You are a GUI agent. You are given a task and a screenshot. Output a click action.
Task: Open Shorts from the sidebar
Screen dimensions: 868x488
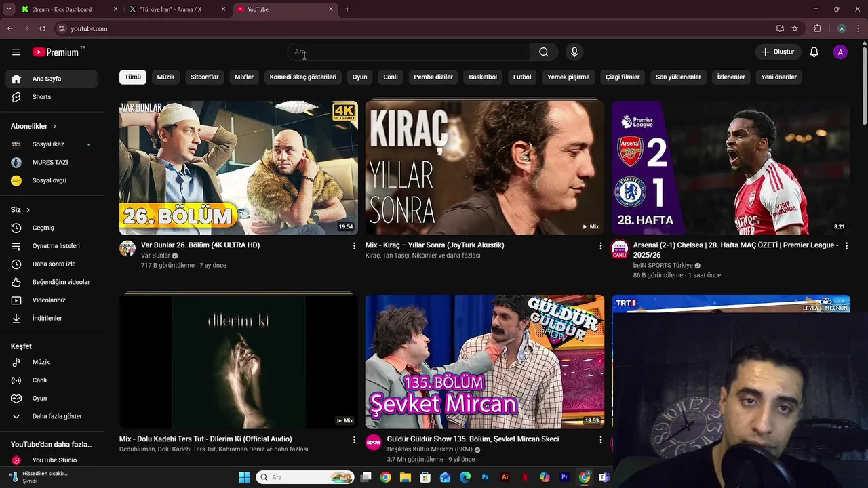coord(52,97)
